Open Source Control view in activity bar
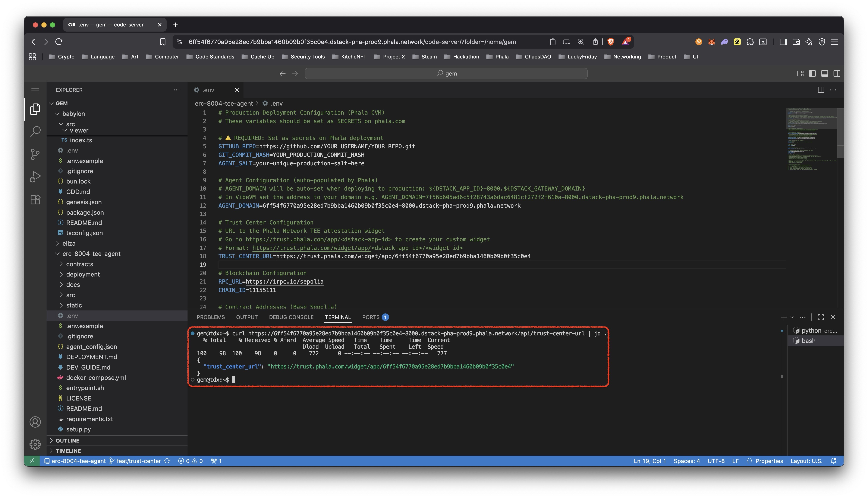The height and width of the screenshot is (498, 868). click(x=35, y=154)
